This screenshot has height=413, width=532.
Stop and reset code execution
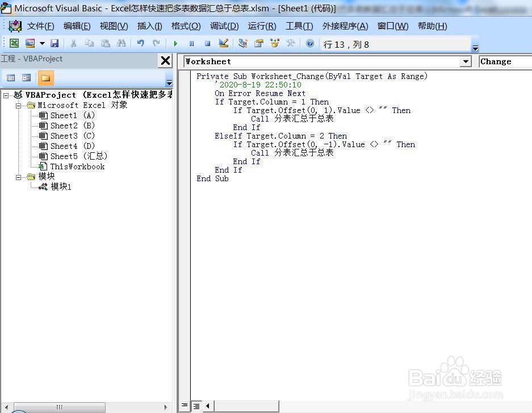coord(208,43)
